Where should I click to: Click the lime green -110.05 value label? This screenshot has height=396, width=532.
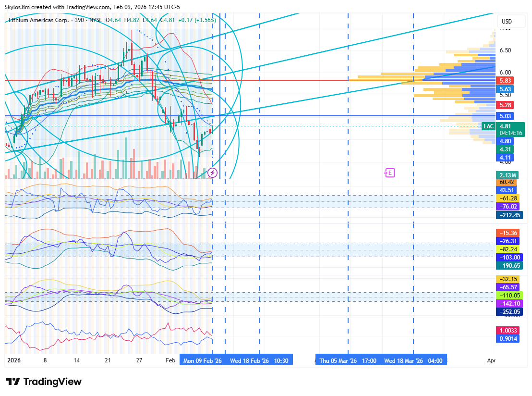508,295
